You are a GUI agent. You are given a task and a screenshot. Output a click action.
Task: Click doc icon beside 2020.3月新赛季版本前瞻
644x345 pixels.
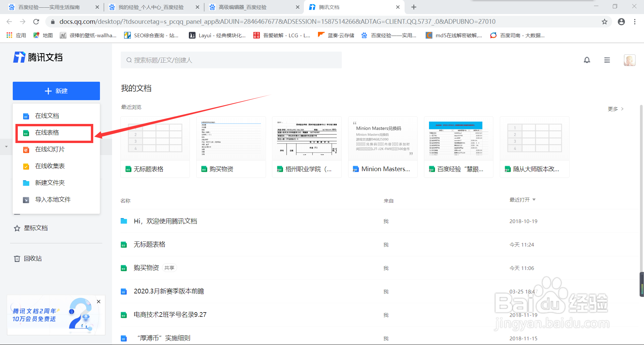point(124,291)
